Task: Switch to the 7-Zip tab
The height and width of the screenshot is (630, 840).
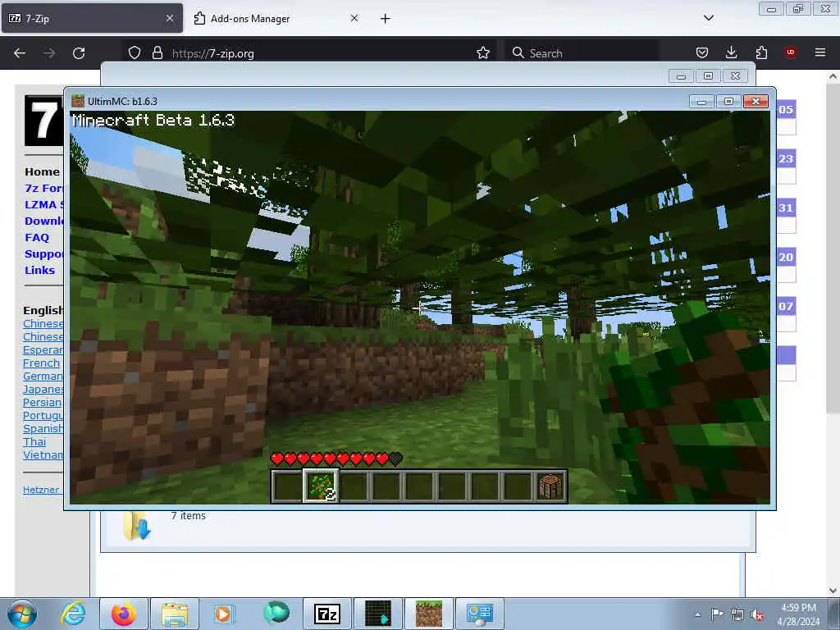Action: coord(92,18)
